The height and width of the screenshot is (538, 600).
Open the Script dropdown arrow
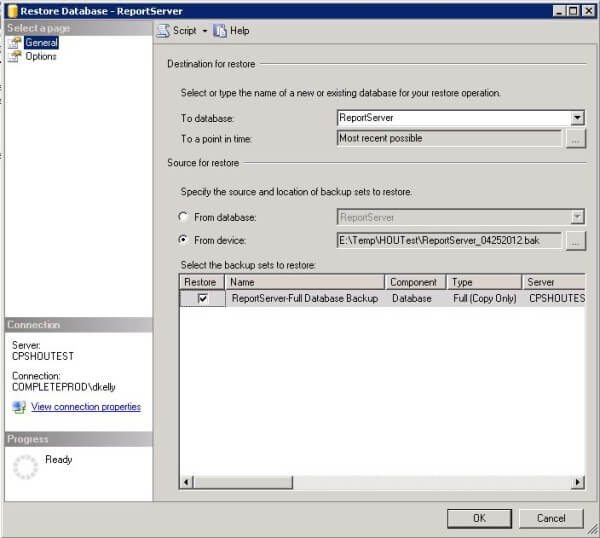[x=205, y=31]
